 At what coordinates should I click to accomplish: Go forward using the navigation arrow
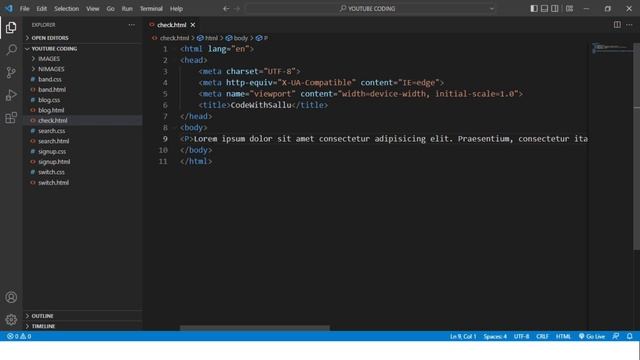click(x=237, y=9)
